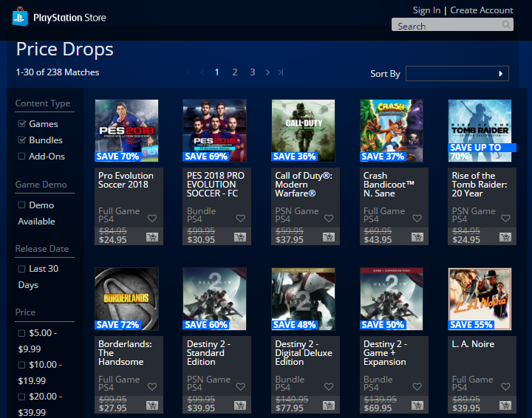Wishlist Destiny 2 Game + Expansion heart icon
This screenshot has width=532, height=418.
point(417,386)
